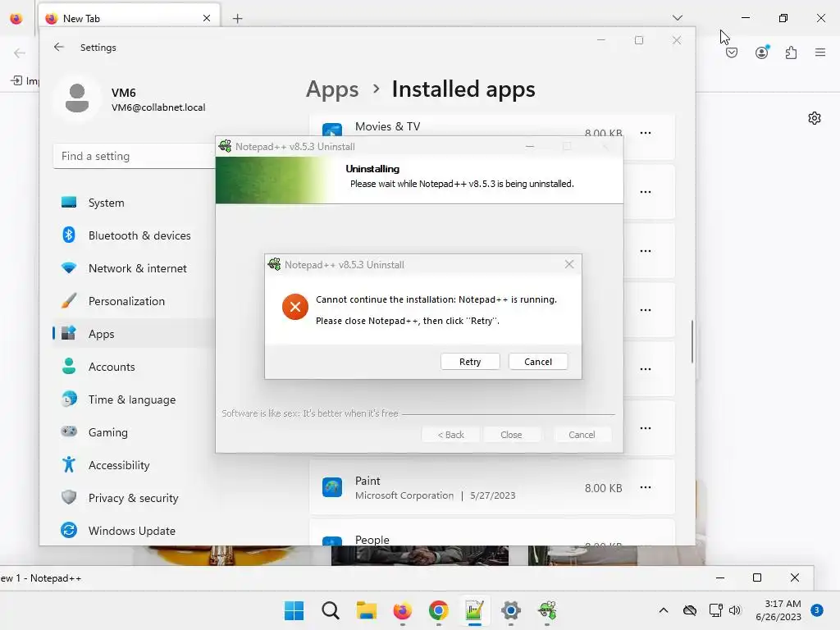Viewport: 840px width, 630px height.
Task: Open Firefox Pocket save icon
Action: coord(732,52)
